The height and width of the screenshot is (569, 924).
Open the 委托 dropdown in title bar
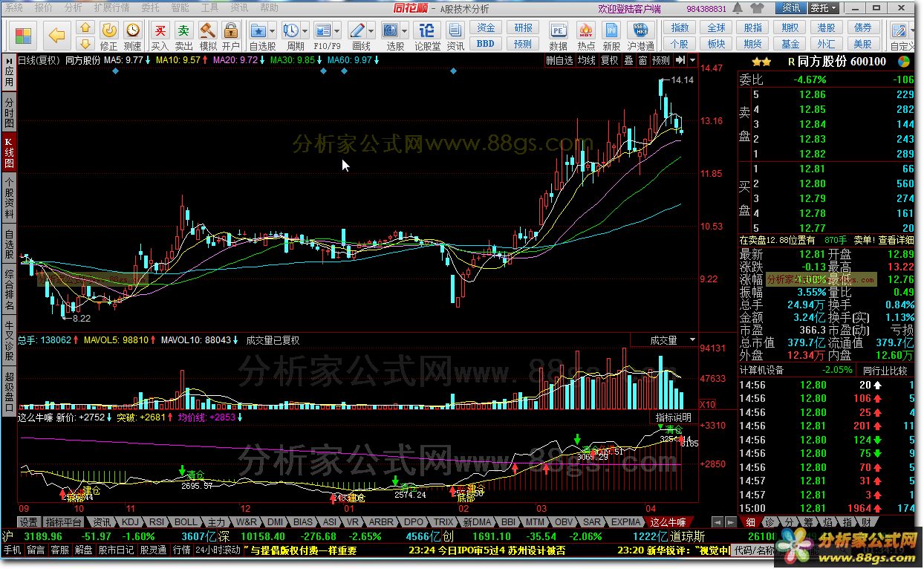[x=824, y=8]
